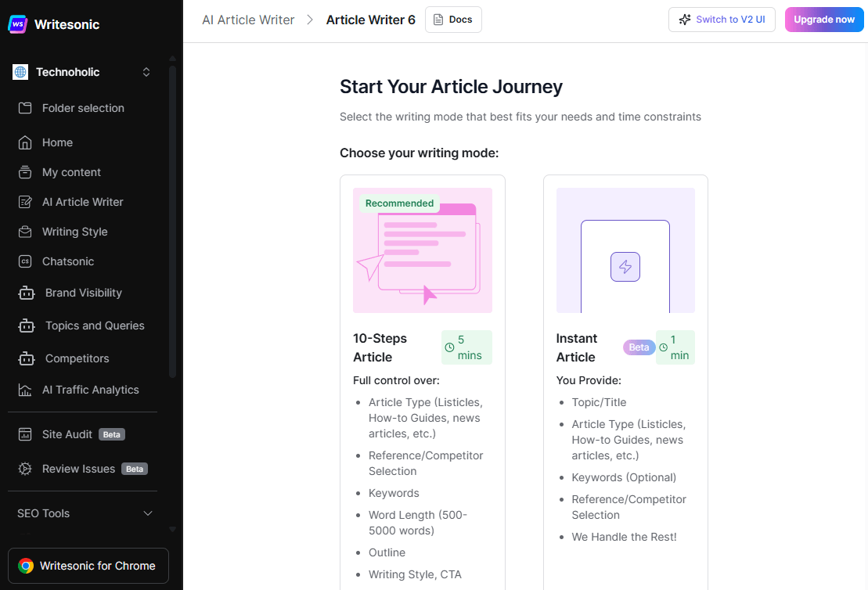The height and width of the screenshot is (590, 868).
Task: Click the Beta badge on Instant Article
Action: point(639,347)
